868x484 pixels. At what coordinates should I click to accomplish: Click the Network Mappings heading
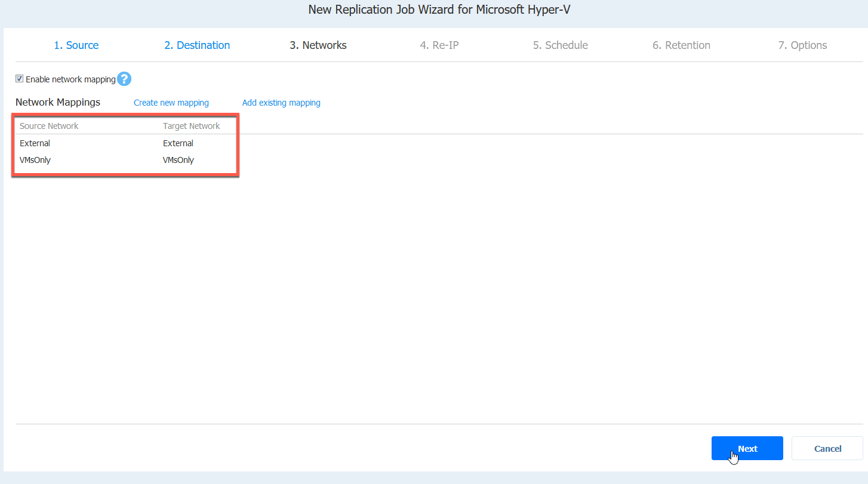click(x=58, y=102)
